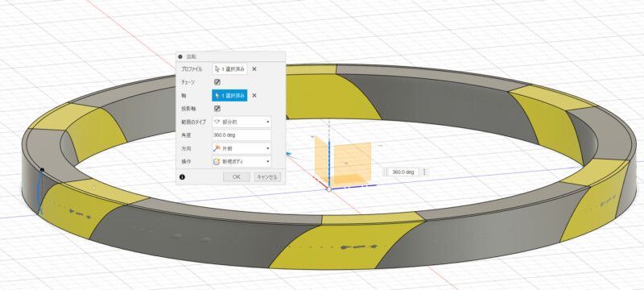Uncheck the チェーン checkbox
Image resolution: width=644 pixels, height=290 pixels.
pos(217,82)
